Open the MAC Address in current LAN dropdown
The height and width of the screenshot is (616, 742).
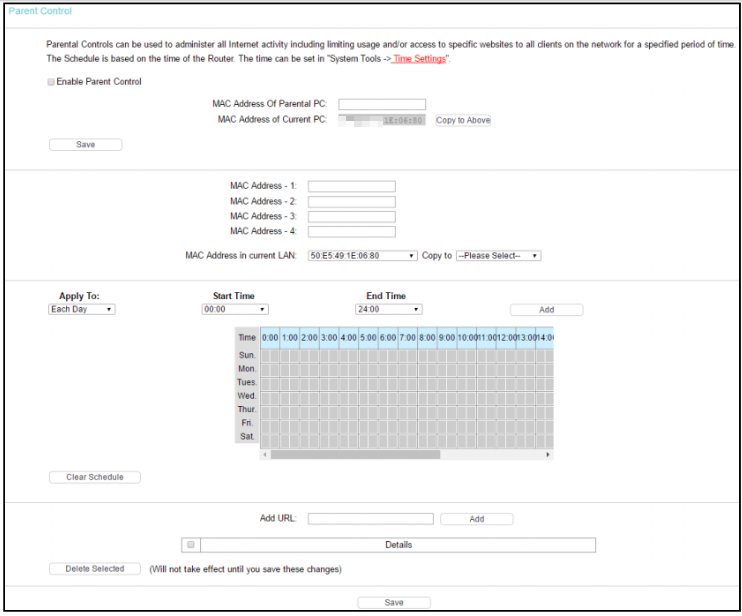tap(362, 255)
